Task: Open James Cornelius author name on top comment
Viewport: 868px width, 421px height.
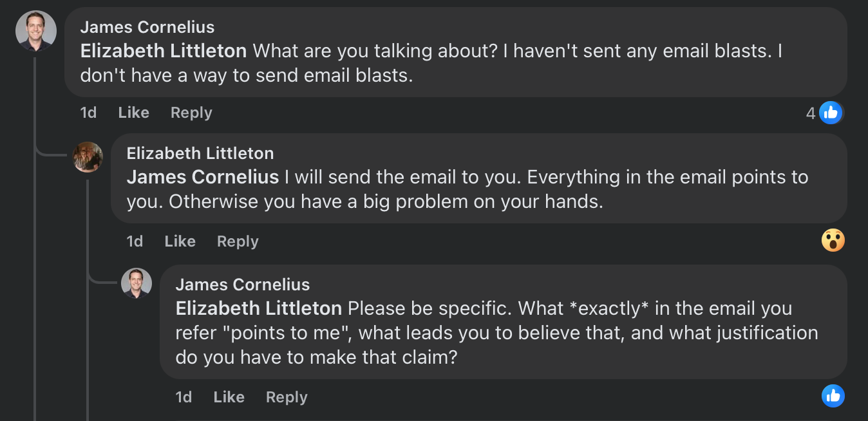Action: tap(147, 27)
